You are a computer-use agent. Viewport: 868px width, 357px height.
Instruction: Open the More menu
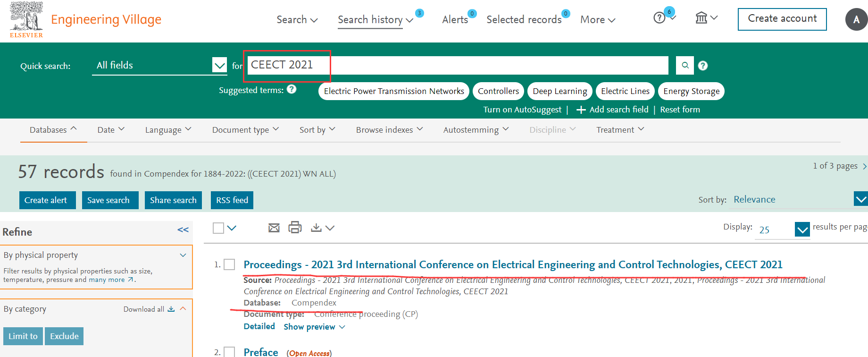598,19
